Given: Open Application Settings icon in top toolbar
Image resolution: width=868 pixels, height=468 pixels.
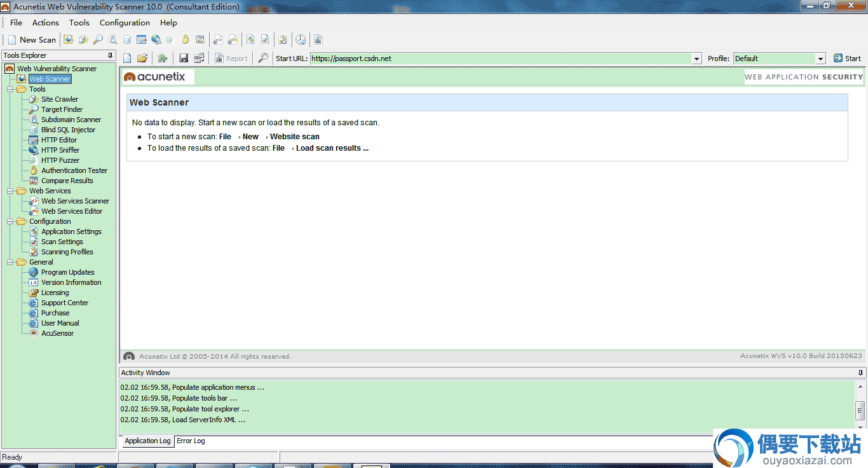Looking at the screenshot, I should pyautogui.click(x=250, y=39).
